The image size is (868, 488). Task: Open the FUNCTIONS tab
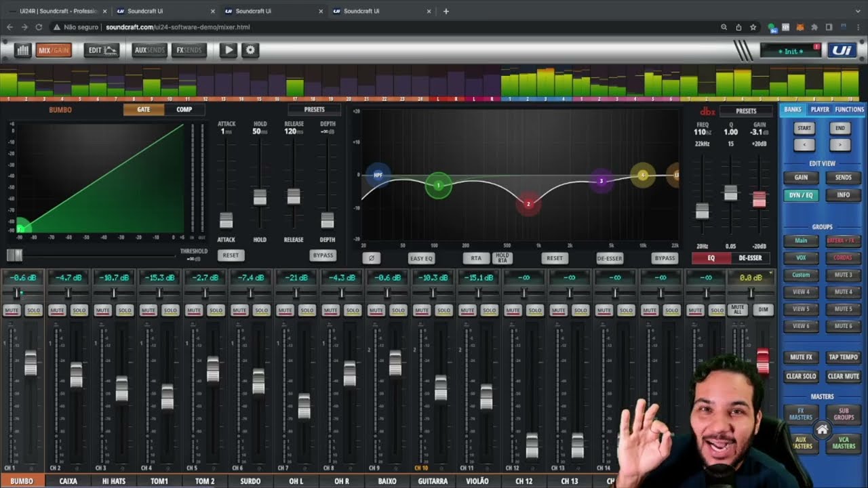[850, 109]
